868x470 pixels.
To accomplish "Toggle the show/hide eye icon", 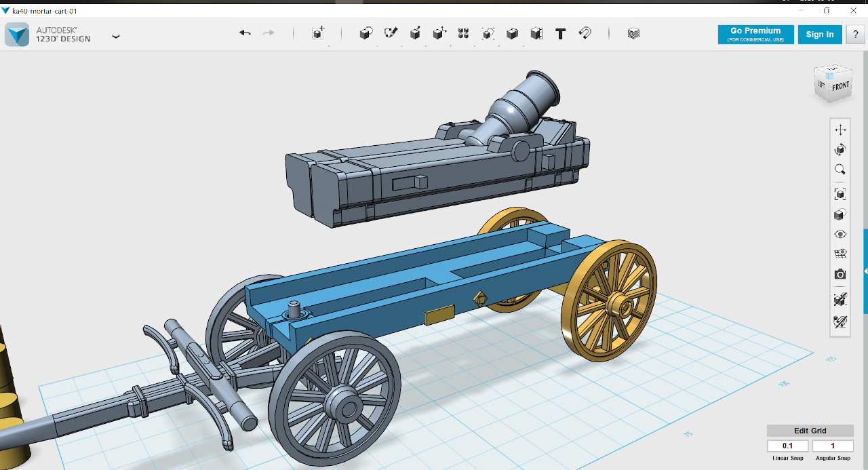I will pos(840,234).
